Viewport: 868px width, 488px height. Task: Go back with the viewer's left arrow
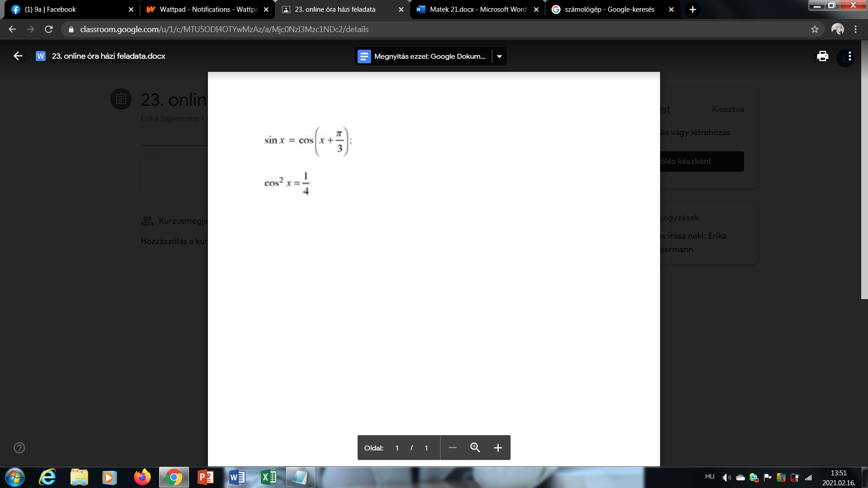[18, 56]
